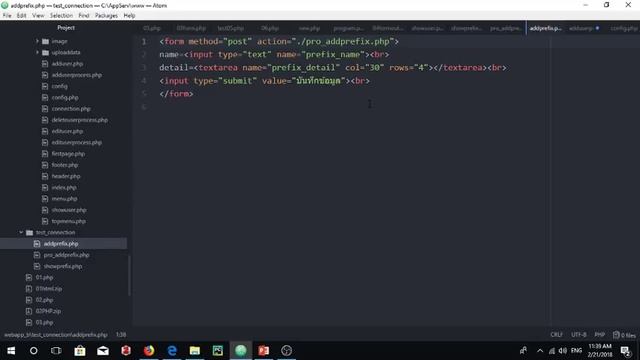Collapse the test_connection folder arrow
This screenshot has height=360, width=640.
21,232
